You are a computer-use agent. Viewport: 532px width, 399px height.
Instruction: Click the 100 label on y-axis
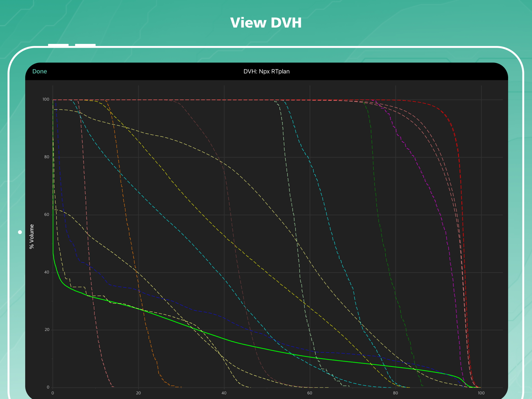(x=46, y=99)
